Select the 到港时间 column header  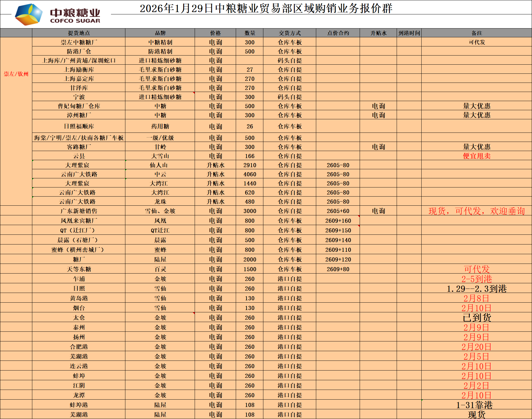click(409, 33)
